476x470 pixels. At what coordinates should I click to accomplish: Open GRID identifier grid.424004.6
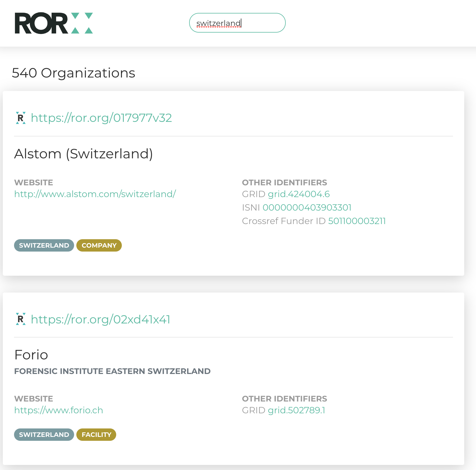(x=299, y=194)
